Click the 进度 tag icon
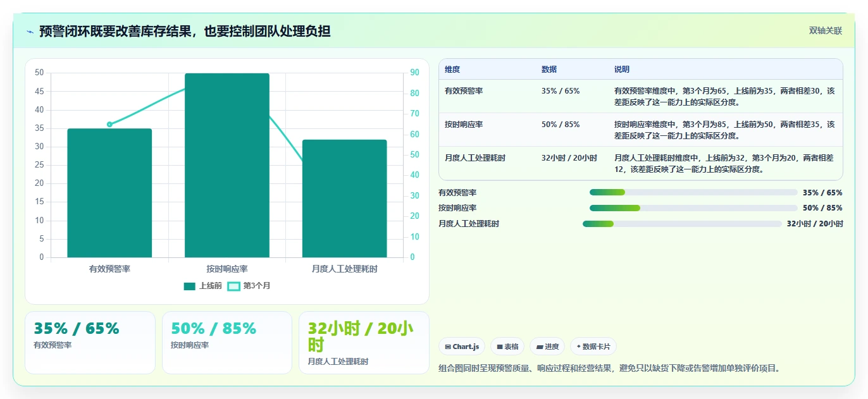Screen dimensions: 868x399 coord(539,347)
